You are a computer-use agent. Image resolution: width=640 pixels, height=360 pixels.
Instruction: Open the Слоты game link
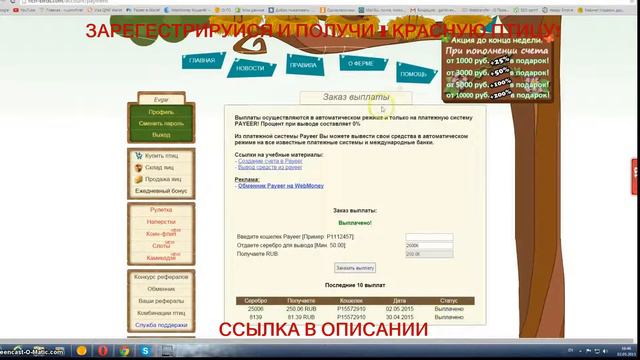pos(161,246)
